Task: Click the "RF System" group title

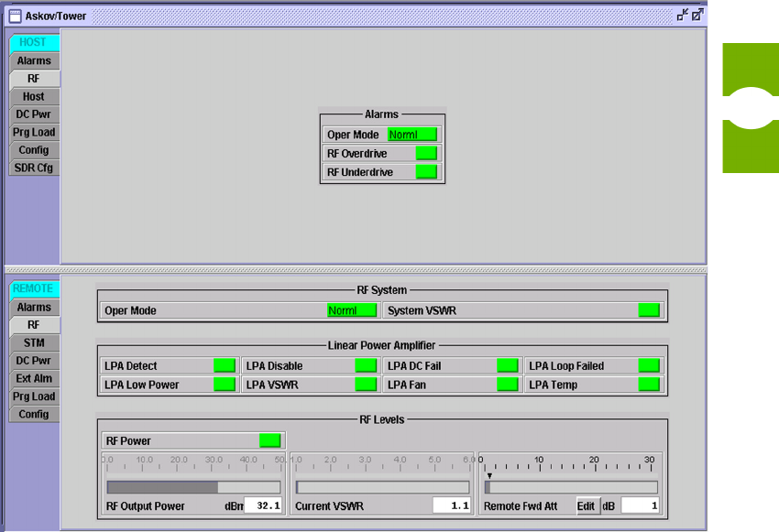Action: tap(381, 290)
